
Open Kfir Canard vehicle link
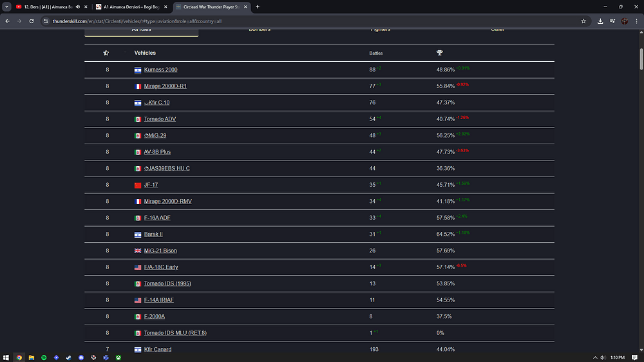(x=158, y=349)
